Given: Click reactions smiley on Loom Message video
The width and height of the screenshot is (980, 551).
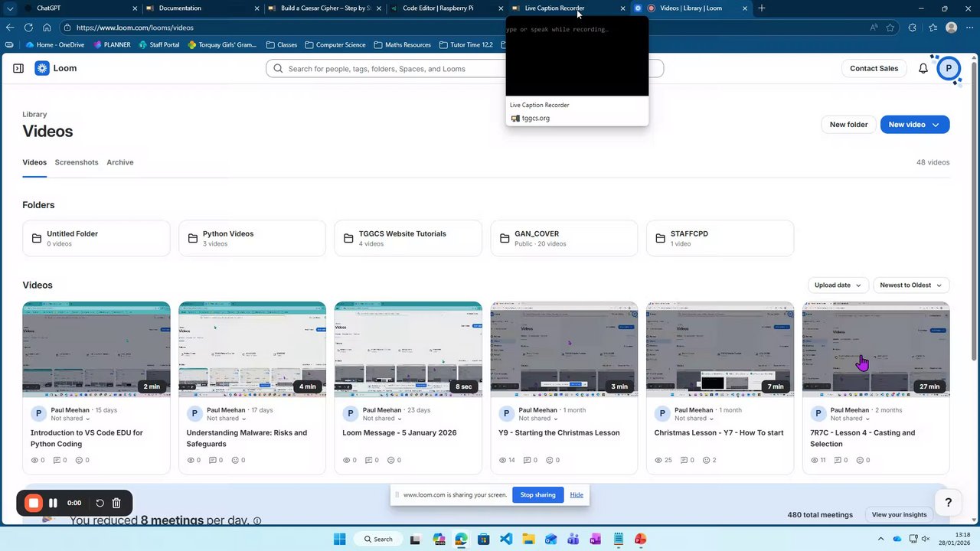Looking at the screenshot, I should tap(392, 460).
